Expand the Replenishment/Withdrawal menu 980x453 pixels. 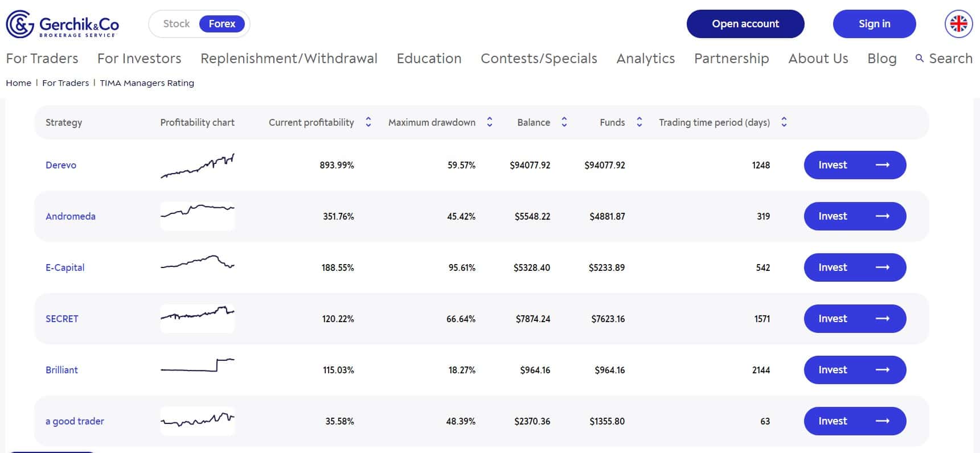tap(289, 58)
